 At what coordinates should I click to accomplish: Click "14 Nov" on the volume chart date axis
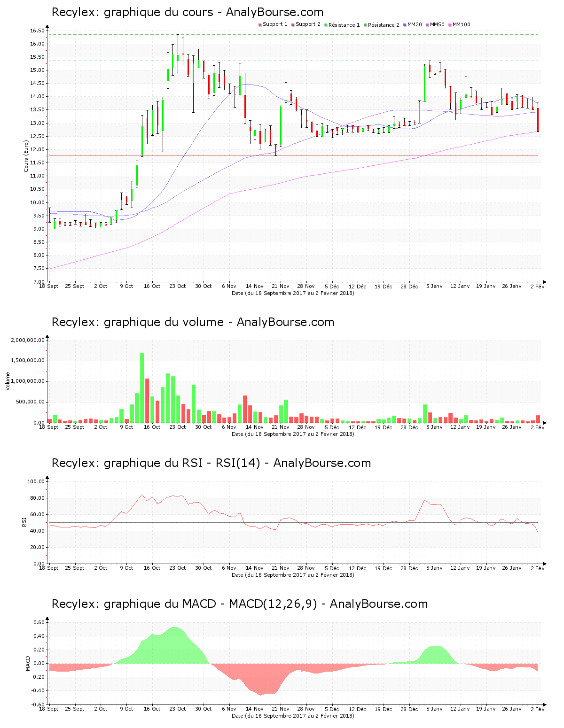(x=255, y=427)
